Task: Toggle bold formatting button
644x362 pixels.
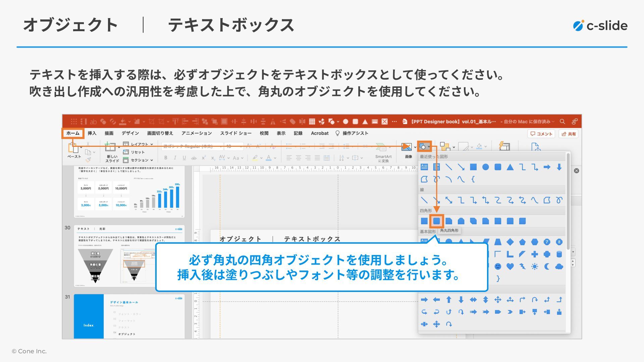Action: [x=166, y=158]
